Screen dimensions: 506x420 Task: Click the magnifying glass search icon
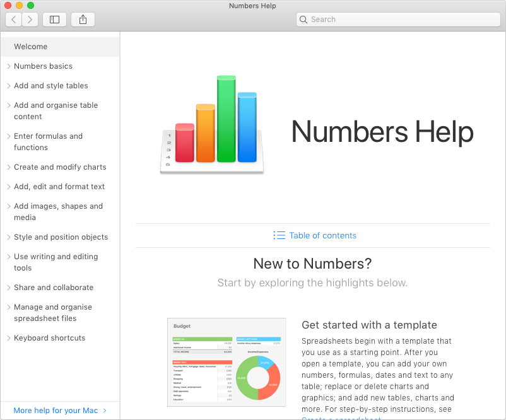pos(303,20)
